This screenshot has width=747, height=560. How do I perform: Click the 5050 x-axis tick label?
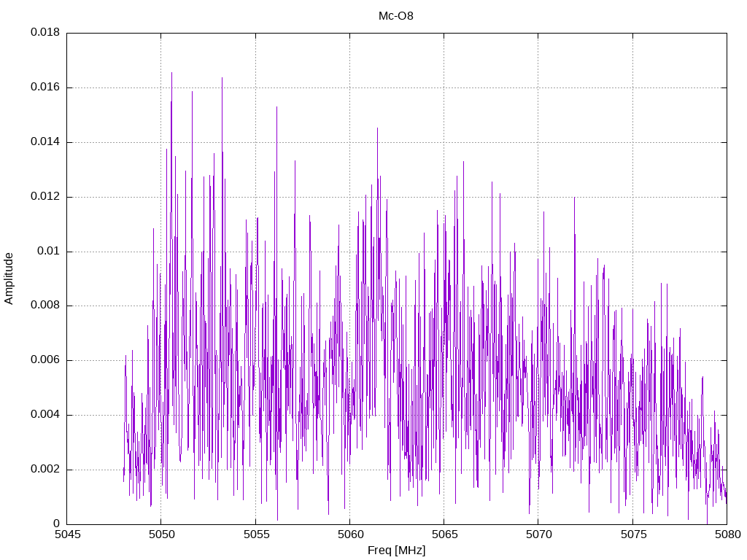tap(161, 534)
